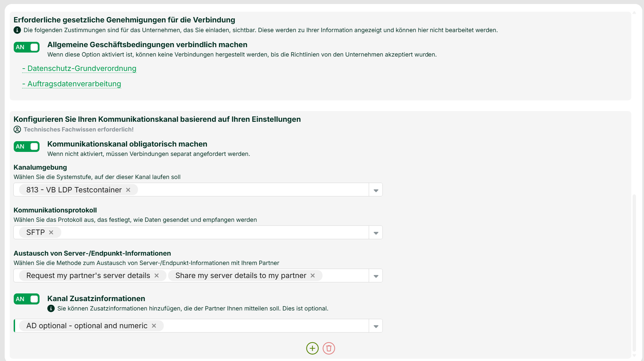
Task: Remove Request my partner's server details chip
Action: coord(156,275)
